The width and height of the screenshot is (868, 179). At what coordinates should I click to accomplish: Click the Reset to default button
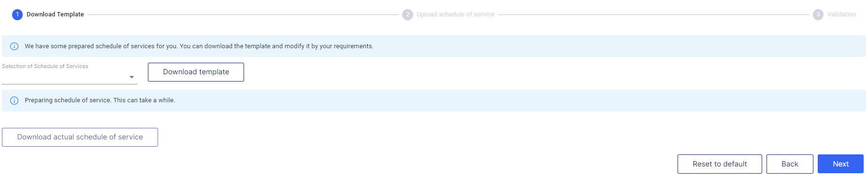720,164
